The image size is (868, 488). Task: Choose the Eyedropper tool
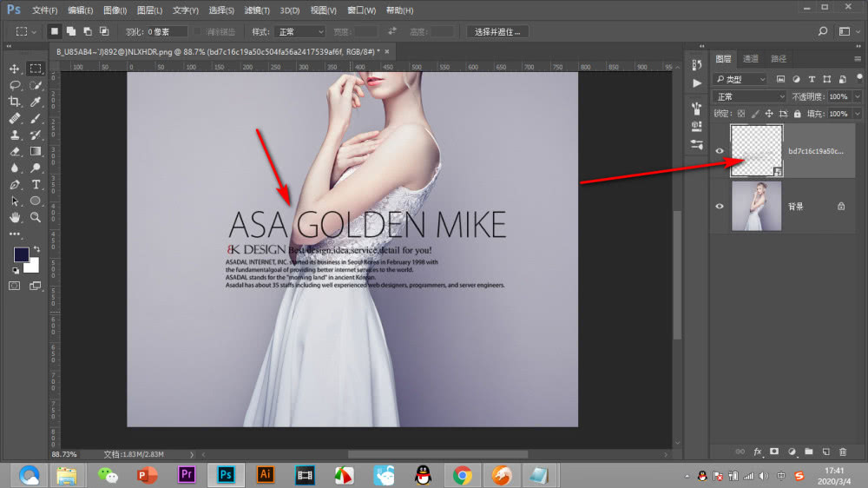[x=36, y=102]
